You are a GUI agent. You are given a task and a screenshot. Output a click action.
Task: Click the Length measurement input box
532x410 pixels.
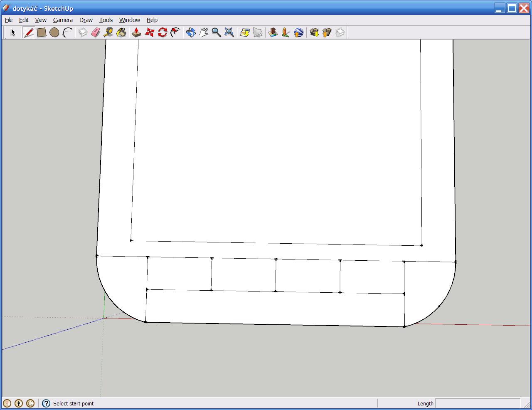[477, 403]
